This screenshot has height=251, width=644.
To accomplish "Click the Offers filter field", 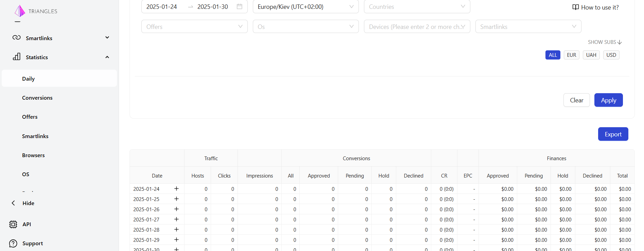I will (194, 27).
